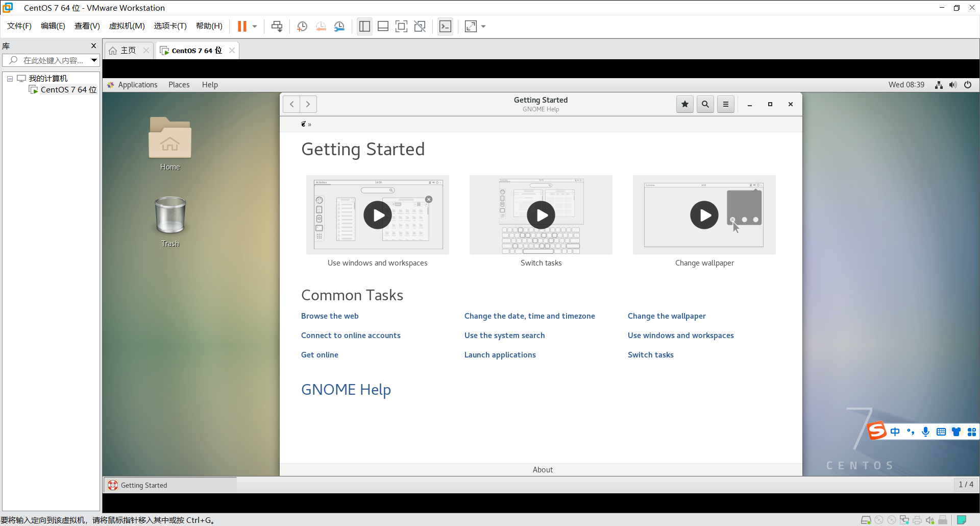980x526 pixels.
Task: Expand the stretch display options dropdown arrow
Action: 483,27
